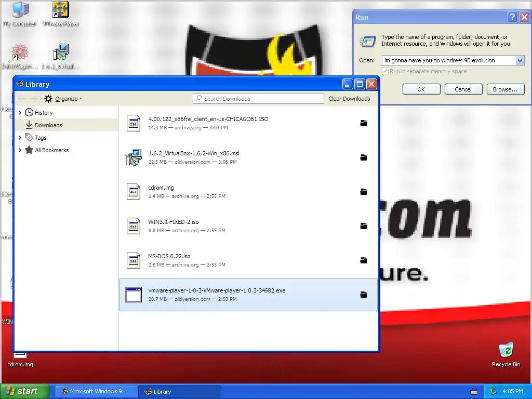Open the Start menu
The width and height of the screenshot is (532, 399).
click(24, 391)
